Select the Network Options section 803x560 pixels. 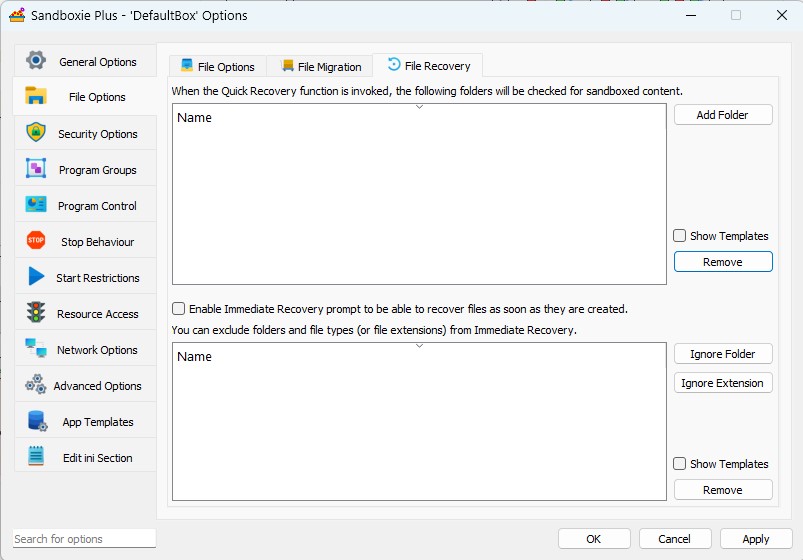click(86, 349)
